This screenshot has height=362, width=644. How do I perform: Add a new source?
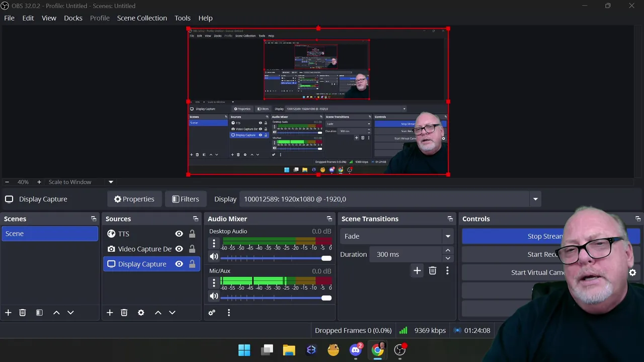[x=110, y=313]
